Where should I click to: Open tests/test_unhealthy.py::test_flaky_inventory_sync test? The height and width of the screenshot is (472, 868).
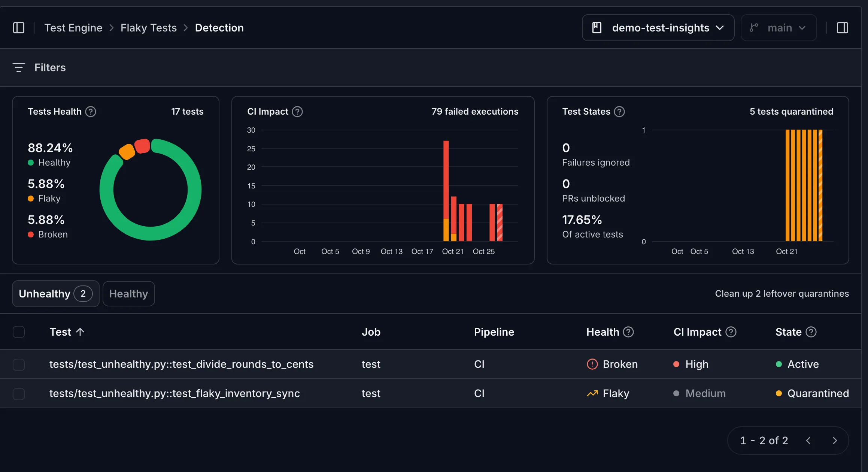[x=174, y=393]
